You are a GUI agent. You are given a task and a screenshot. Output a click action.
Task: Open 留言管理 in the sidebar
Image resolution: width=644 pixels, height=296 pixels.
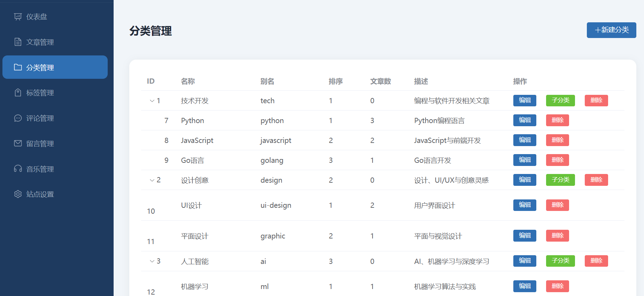click(x=55, y=143)
